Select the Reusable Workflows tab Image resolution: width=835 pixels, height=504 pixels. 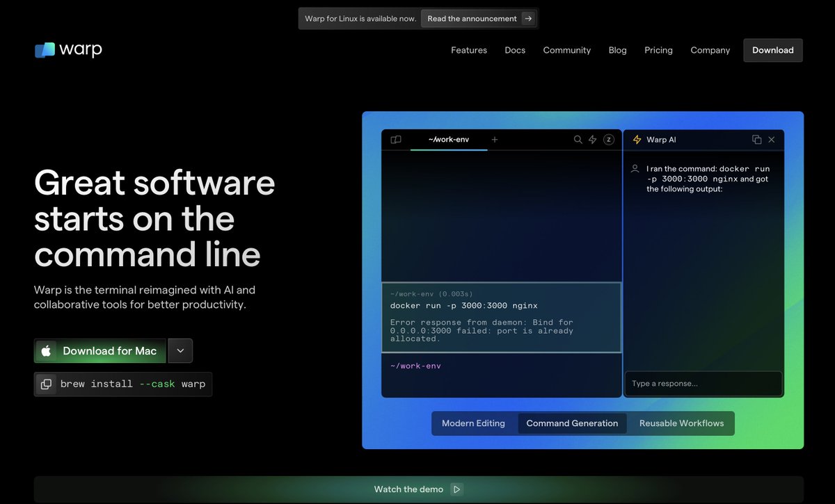pos(682,423)
